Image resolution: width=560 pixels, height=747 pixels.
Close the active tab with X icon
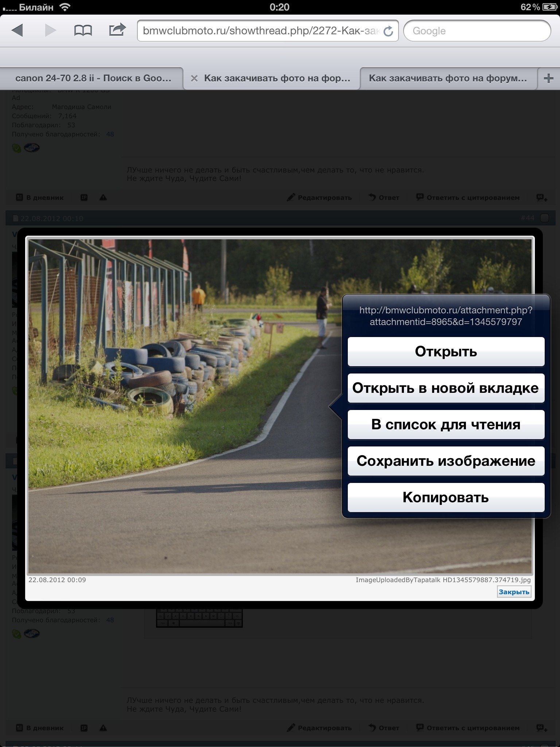[194, 78]
